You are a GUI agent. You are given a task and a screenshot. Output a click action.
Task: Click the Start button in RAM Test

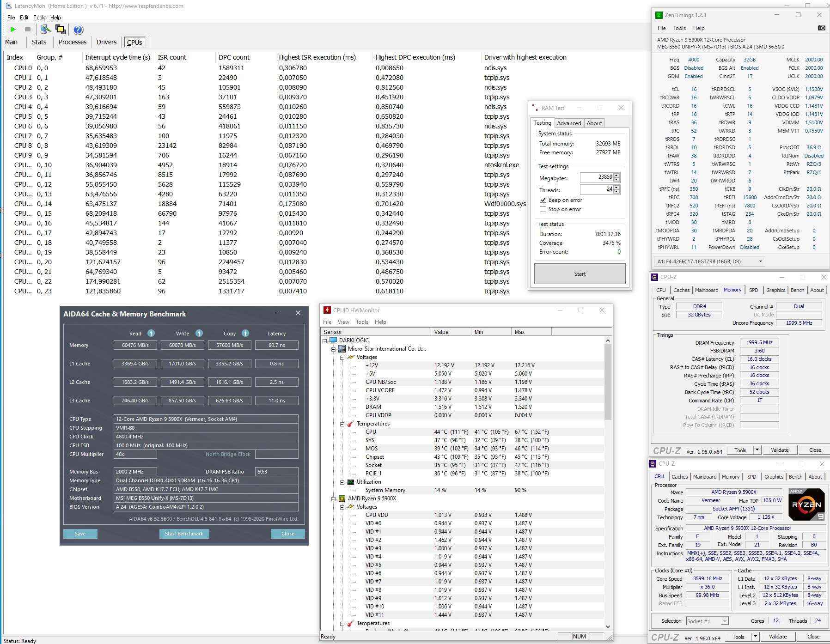click(x=580, y=274)
